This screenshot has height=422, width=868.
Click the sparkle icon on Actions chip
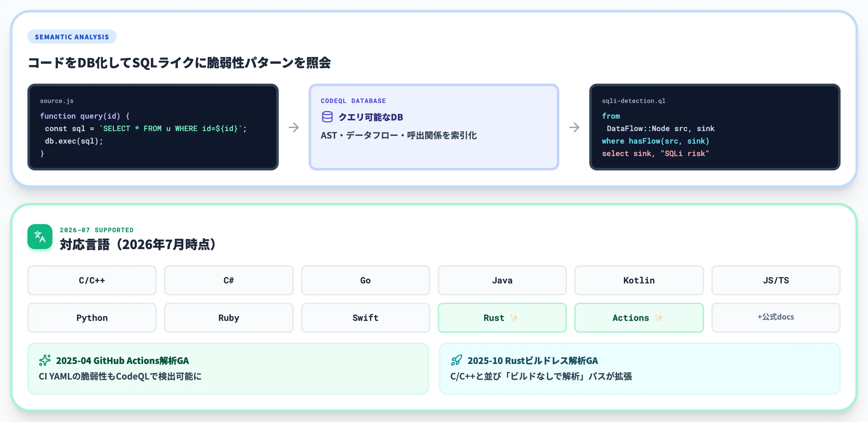click(x=658, y=318)
